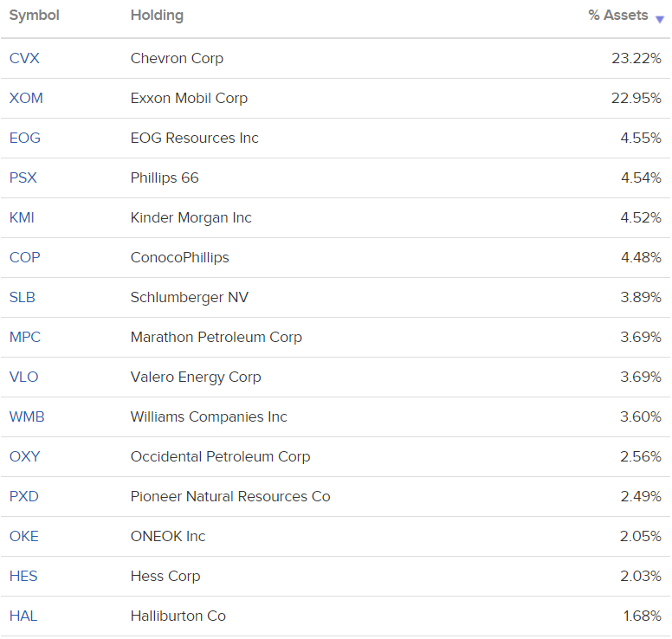Select the EOG Resources Inc holding name
Image resolution: width=672 pixels, height=639 pixels.
195,138
